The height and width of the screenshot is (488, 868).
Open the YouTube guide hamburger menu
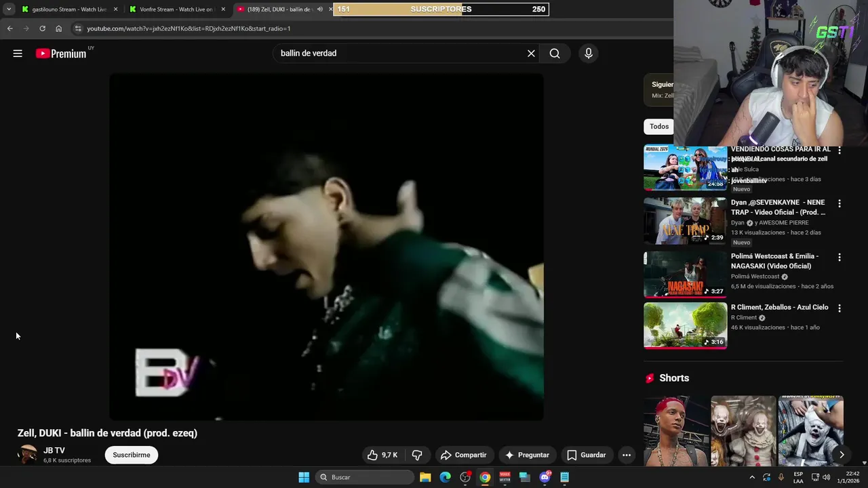18,54
